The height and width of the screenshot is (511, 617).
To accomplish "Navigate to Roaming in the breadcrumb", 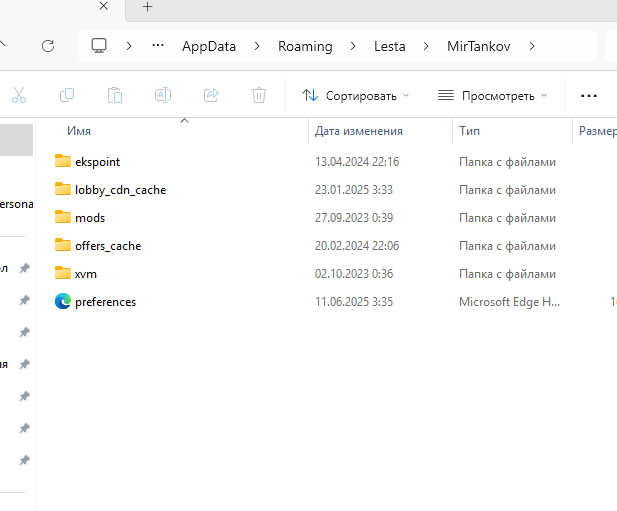I will click(x=304, y=46).
